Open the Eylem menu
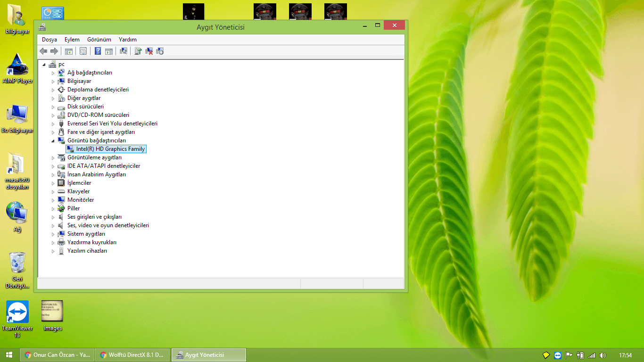The image size is (644, 362). [x=72, y=40]
